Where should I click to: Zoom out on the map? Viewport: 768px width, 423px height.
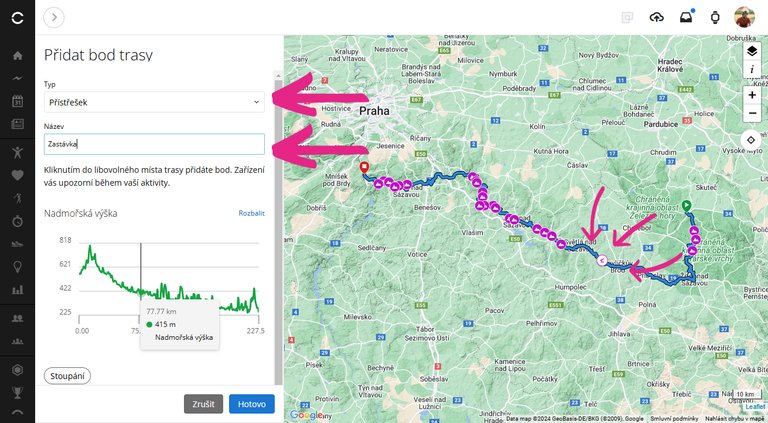click(752, 113)
